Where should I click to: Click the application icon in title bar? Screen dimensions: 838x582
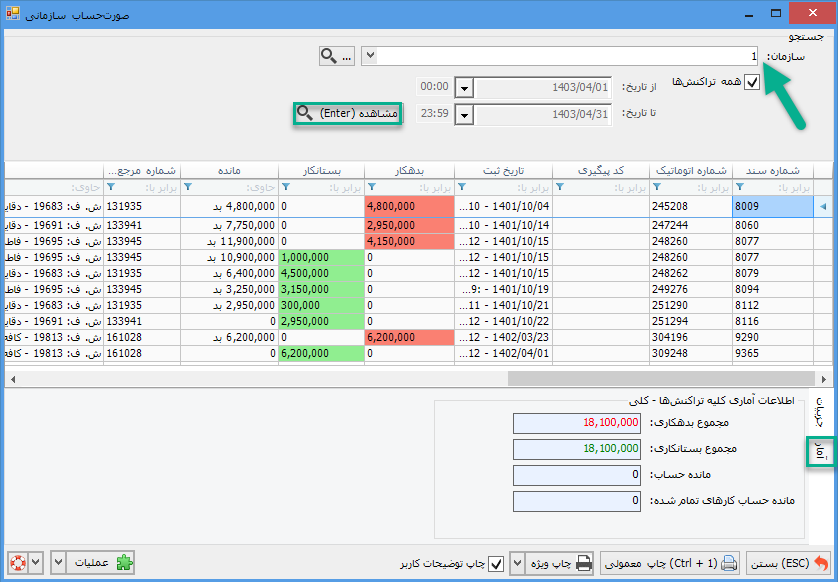13,13
